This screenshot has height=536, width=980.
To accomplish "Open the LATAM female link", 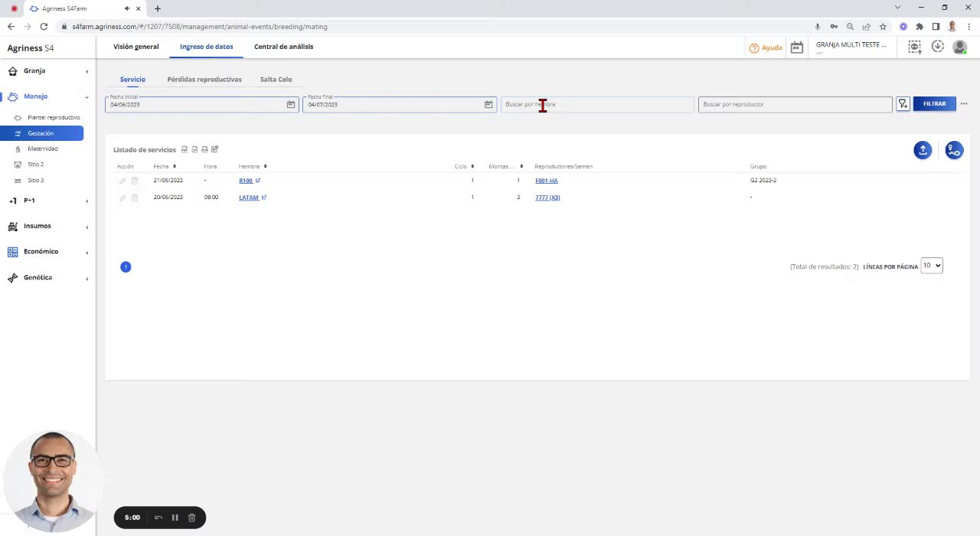I will pyautogui.click(x=248, y=198).
